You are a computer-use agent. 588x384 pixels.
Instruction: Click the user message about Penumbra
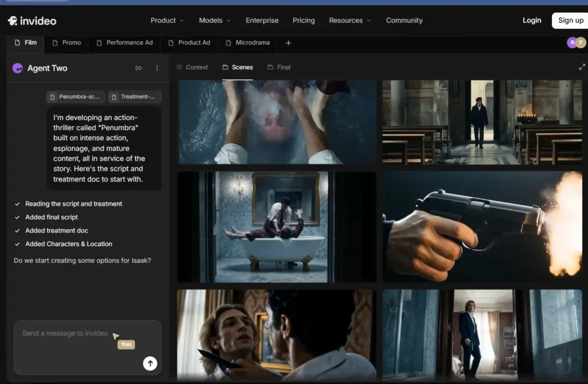pyautogui.click(x=105, y=148)
